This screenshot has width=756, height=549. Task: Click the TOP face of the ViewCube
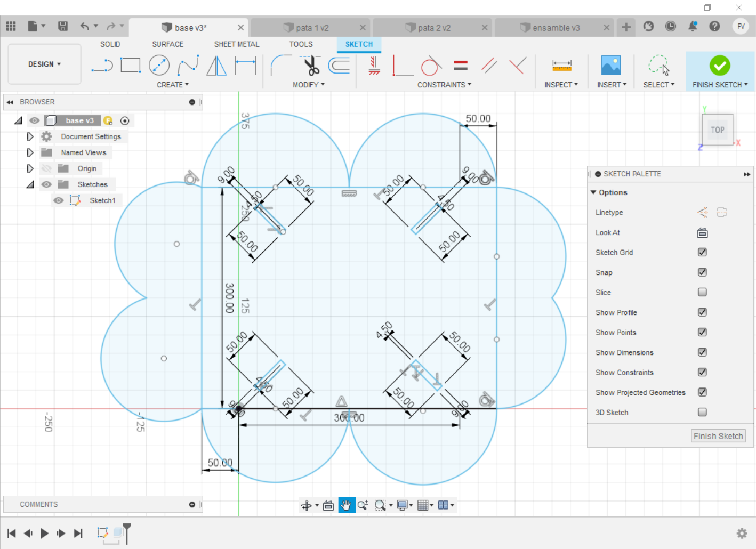718,130
